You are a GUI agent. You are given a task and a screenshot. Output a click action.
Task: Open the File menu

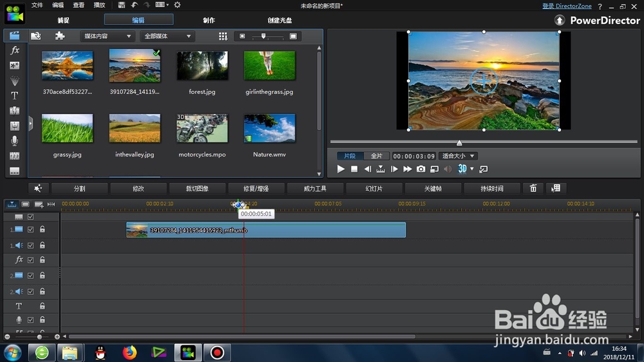point(37,5)
